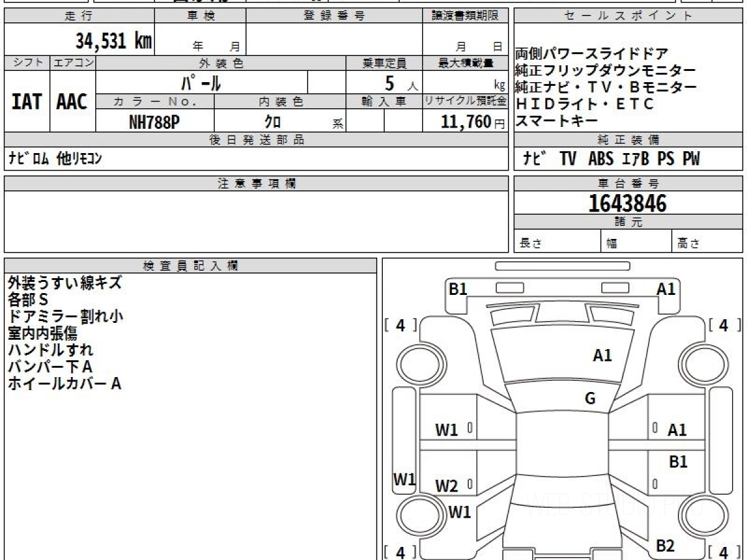
Task: Click the G mark on the windshield
Action: coord(590,399)
